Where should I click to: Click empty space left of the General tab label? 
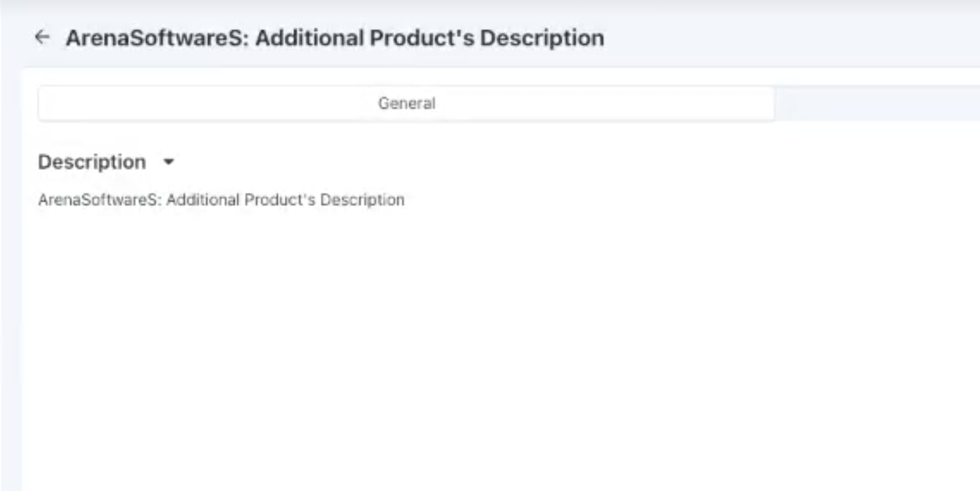pos(204,103)
